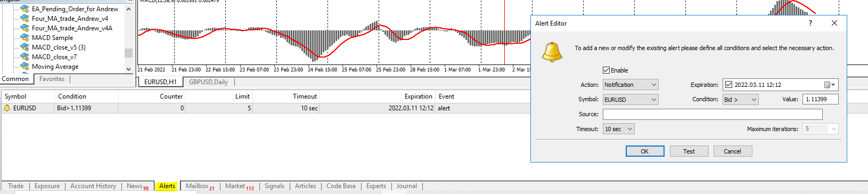Select Moving Average expert advisor
Screen dimensions: 868x194
click(x=55, y=67)
